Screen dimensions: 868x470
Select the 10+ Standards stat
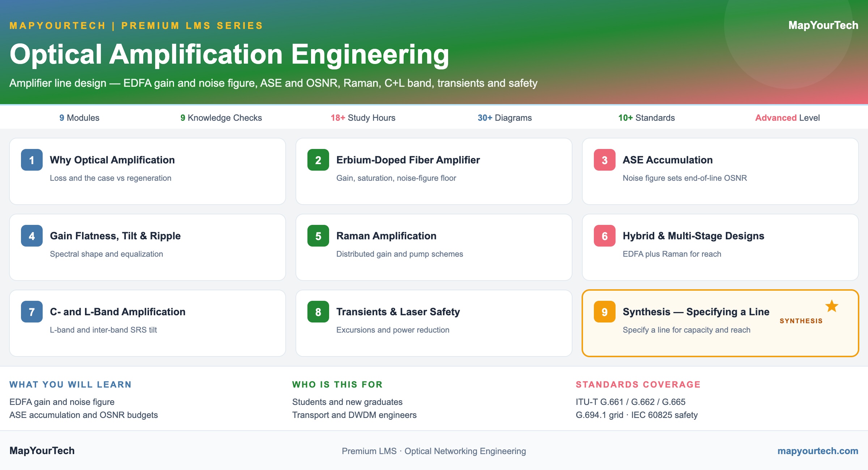[646, 118]
